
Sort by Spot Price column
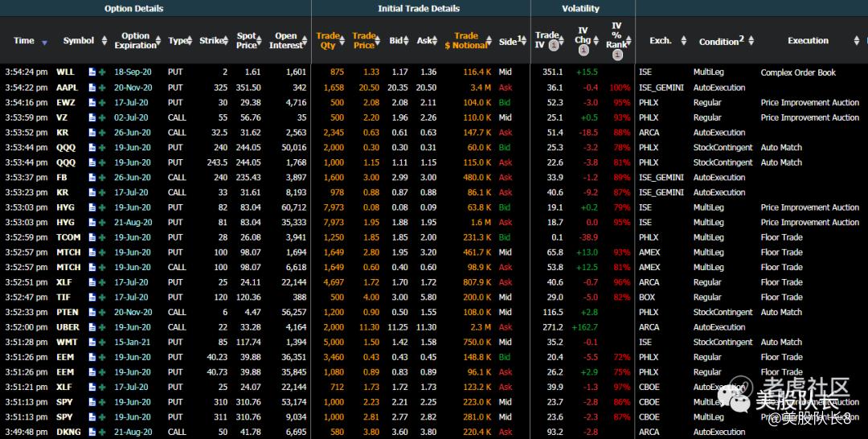tap(247, 40)
